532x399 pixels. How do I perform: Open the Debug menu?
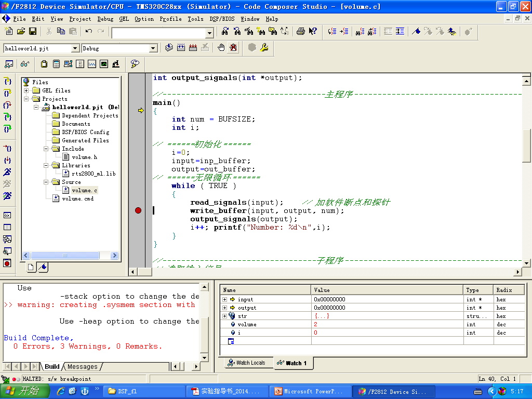pyautogui.click(x=105, y=19)
